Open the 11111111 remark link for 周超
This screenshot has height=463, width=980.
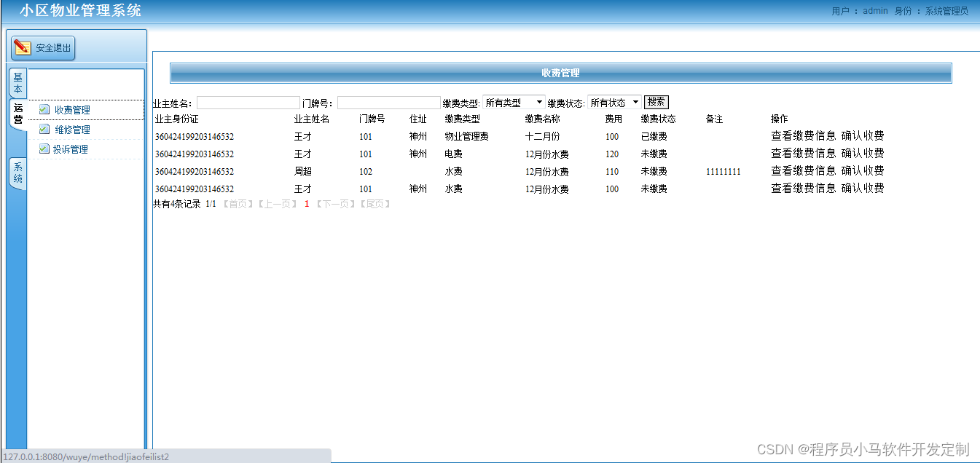[724, 171]
